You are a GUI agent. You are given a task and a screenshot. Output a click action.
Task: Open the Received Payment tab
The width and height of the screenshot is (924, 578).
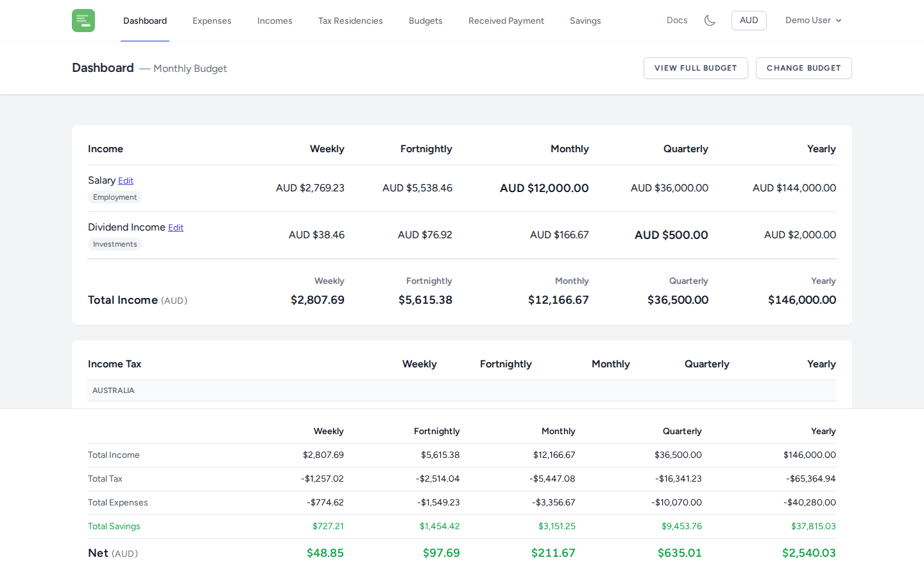pyautogui.click(x=506, y=21)
